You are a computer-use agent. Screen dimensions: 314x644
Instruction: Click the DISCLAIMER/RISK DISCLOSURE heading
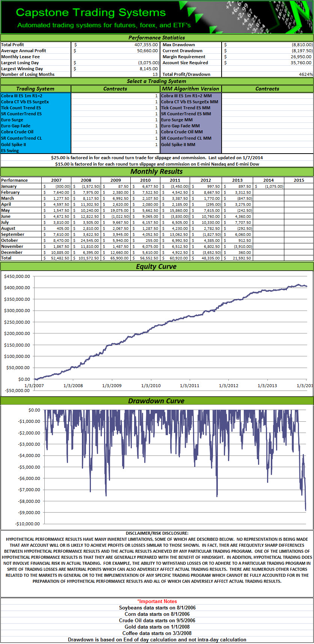[x=157, y=533]
